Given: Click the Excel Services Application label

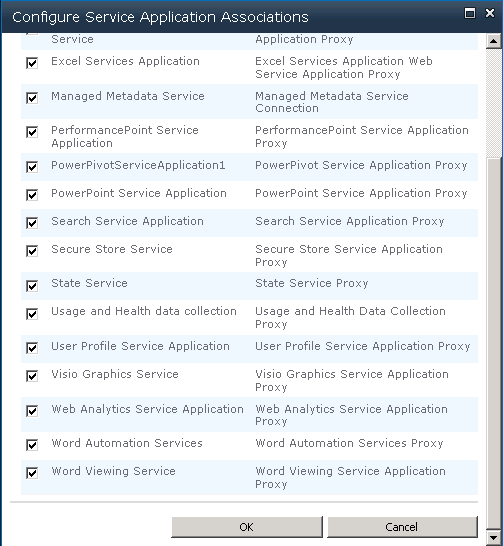Looking at the screenshot, I should [125, 61].
